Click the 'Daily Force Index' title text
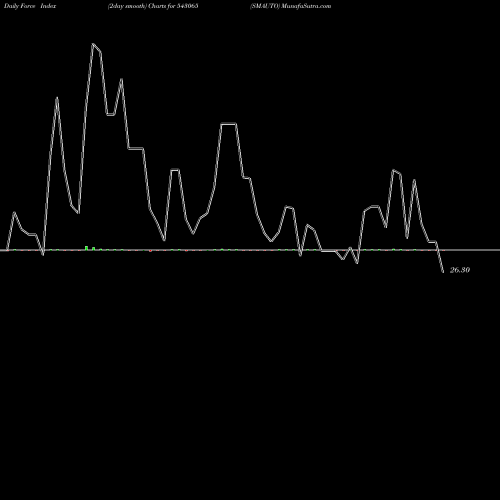 click(30, 6)
